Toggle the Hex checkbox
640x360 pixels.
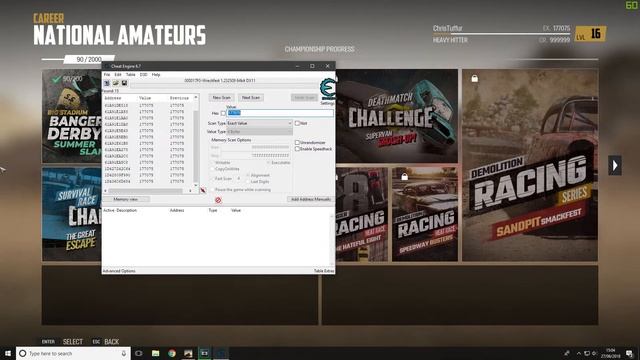223,113
